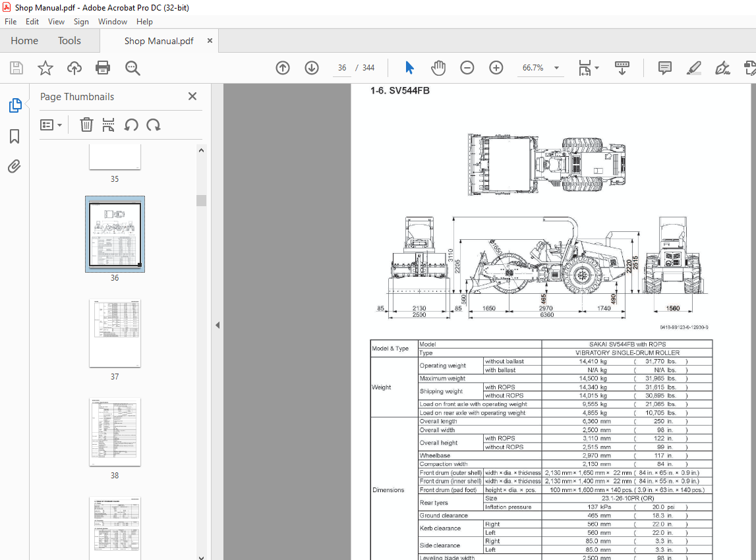Select the Highlight text tool
This screenshot has height=560, width=756.
694,68
